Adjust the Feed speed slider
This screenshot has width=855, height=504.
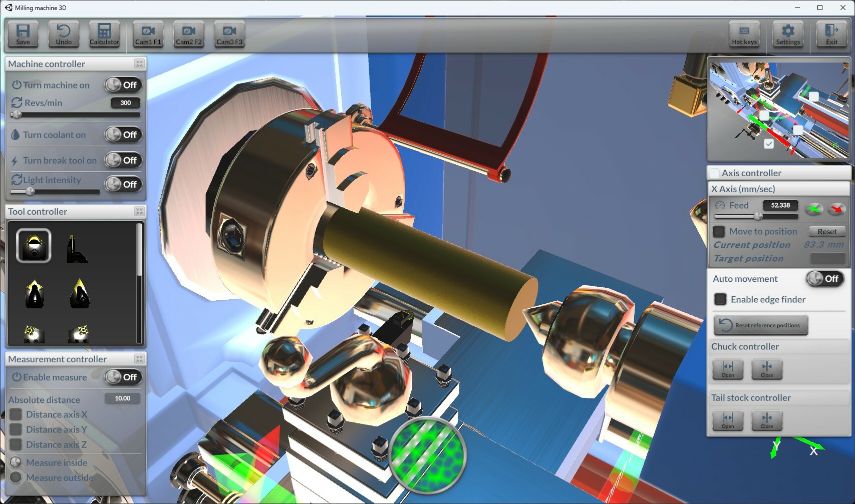758,216
